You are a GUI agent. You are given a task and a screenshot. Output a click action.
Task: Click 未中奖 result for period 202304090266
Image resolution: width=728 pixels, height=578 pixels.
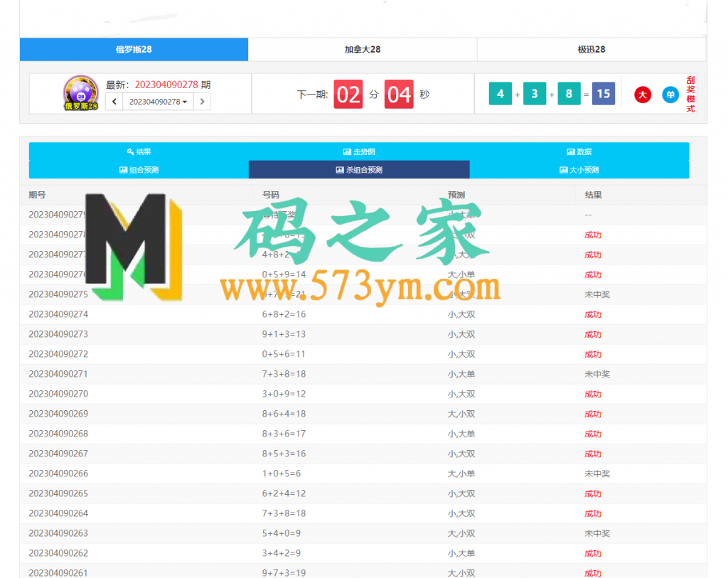pyautogui.click(x=597, y=474)
